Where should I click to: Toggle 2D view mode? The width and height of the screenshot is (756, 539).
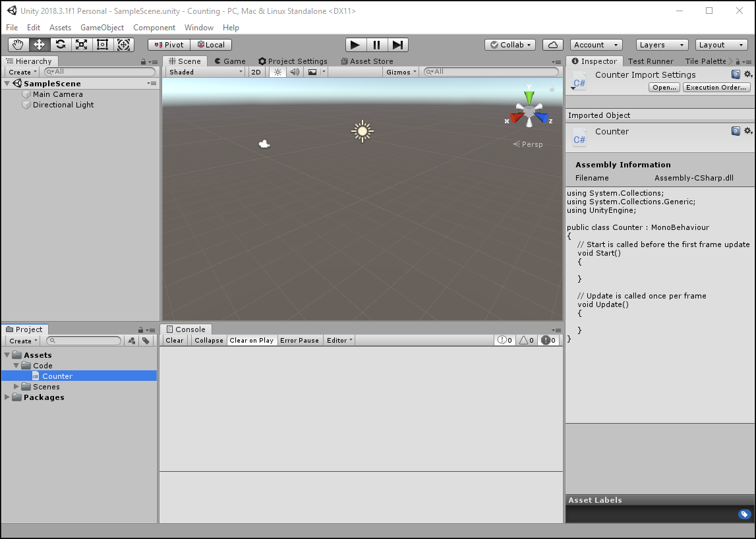click(256, 72)
